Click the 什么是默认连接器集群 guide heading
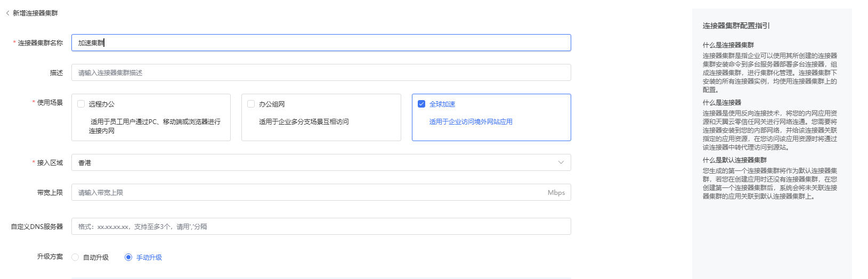This screenshot has height=279, width=868. coord(734,160)
